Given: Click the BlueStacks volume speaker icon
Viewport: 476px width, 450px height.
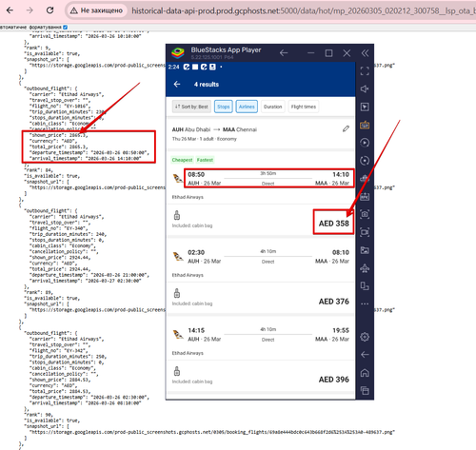Looking at the screenshot, I should click(365, 88).
